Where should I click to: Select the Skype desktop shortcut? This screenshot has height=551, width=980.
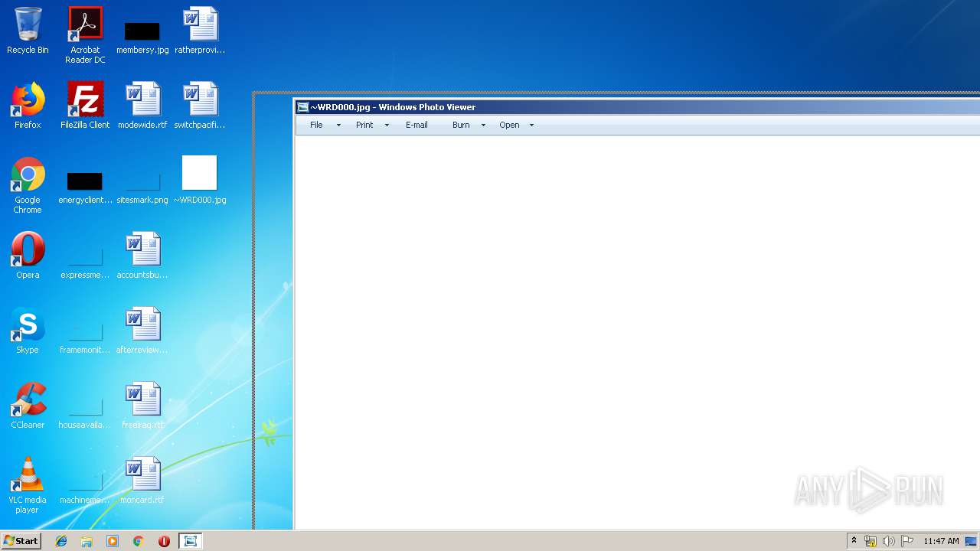pos(28,331)
